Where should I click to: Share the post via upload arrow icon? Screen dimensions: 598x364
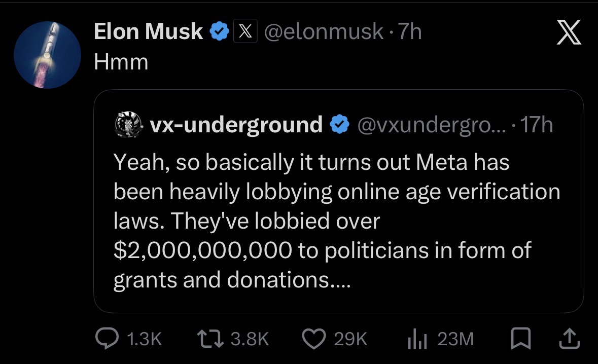(x=570, y=339)
